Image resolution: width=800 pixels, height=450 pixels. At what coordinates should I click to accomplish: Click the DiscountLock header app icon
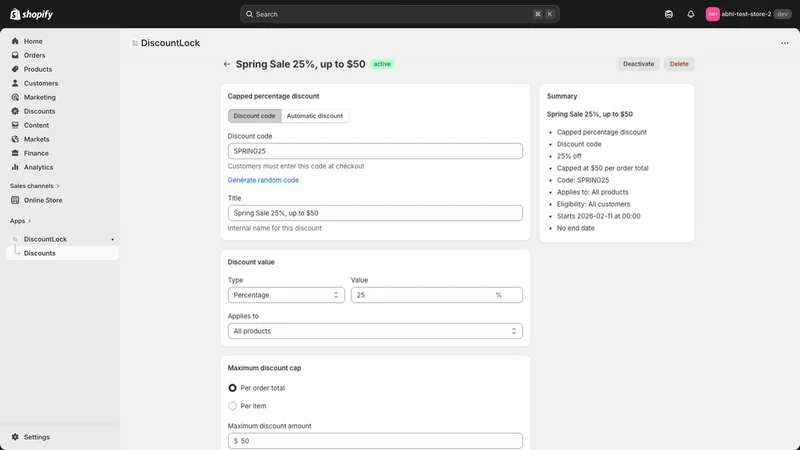(135, 43)
